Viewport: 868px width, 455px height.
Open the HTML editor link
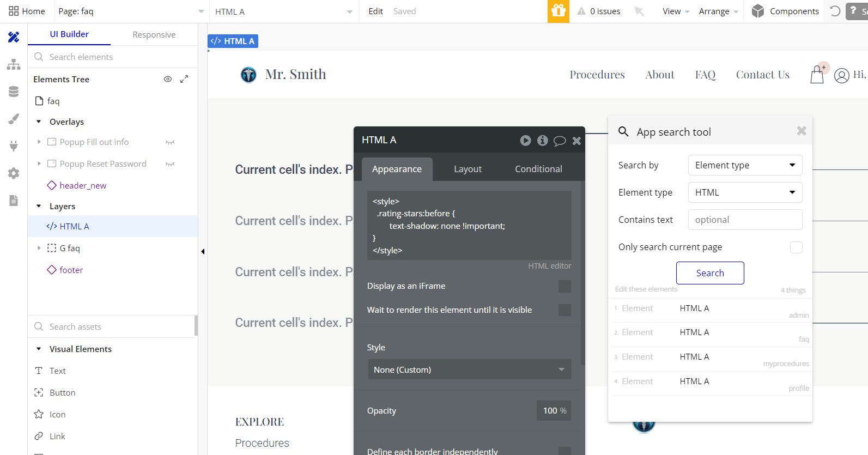click(549, 266)
